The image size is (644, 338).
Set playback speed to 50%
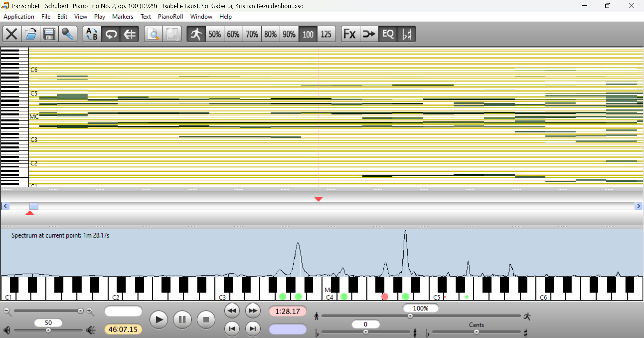click(x=215, y=34)
